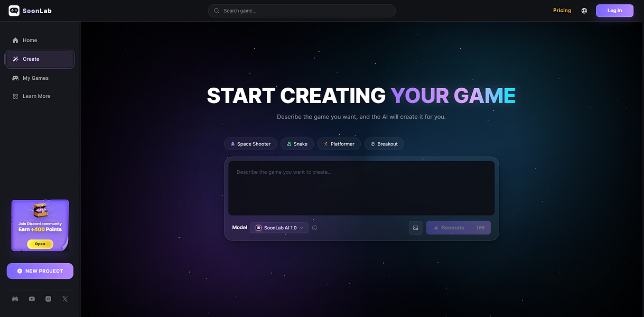The image size is (644, 317).
Task: Click the image upload icon button
Action: click(415, 228)
